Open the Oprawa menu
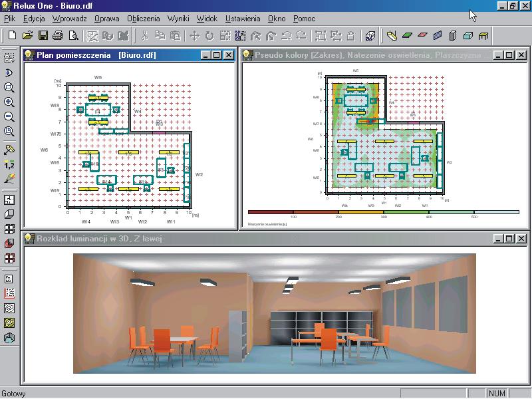 point(107,19)
